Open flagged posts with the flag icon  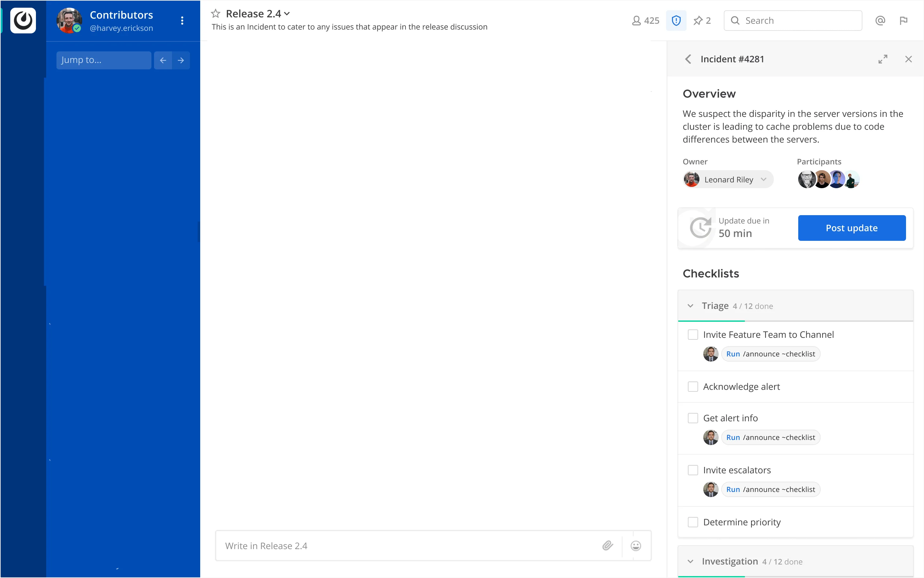pos(903,21)
